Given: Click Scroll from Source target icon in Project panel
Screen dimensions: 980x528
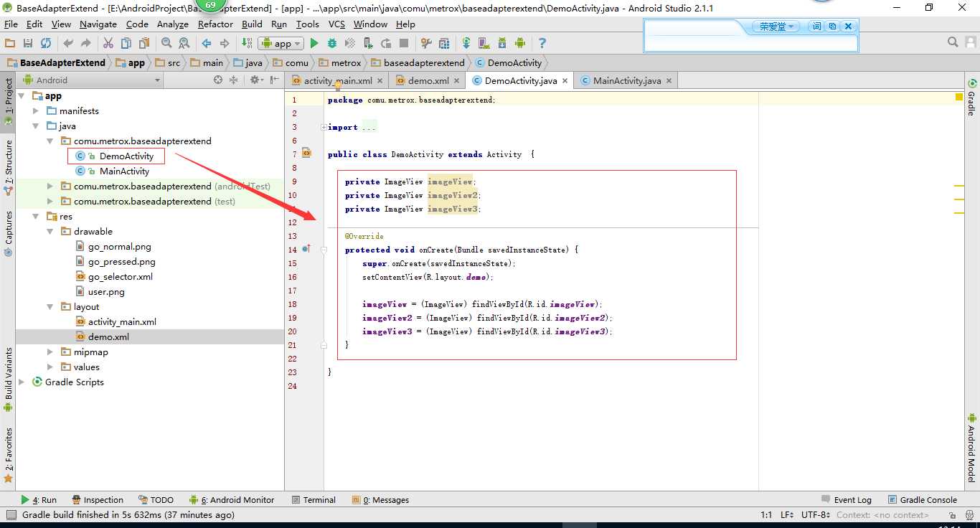Looking at the screenshot, I should click(x=218, y=80).
